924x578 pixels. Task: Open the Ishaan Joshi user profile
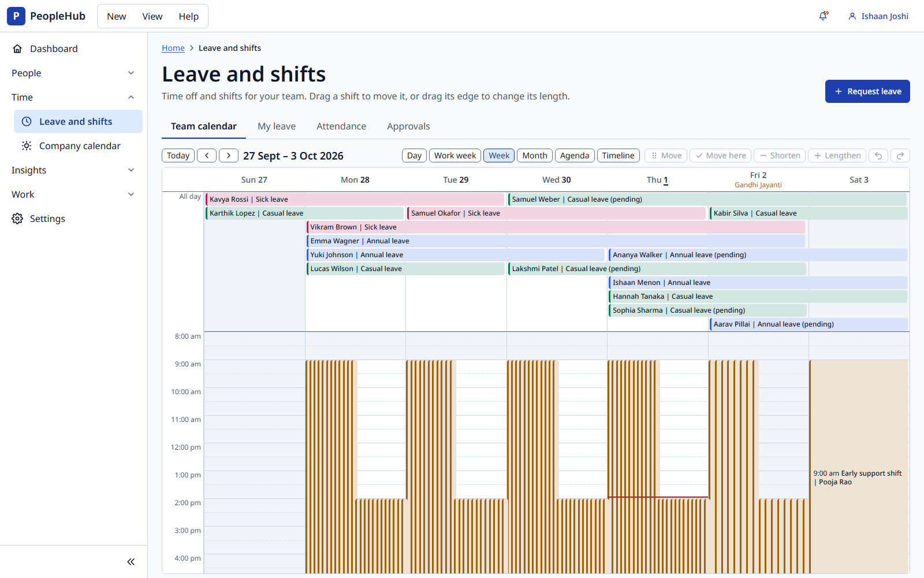tap(878, 16)
